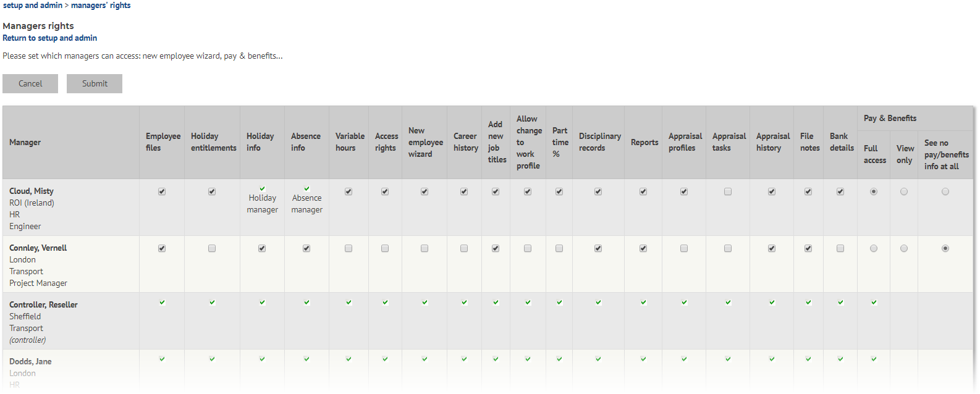Click Controller, Reseller's Employee files green tick
The width and height of the screenshot is (980, 394).
pyautogui.click(x=162, y=302)
